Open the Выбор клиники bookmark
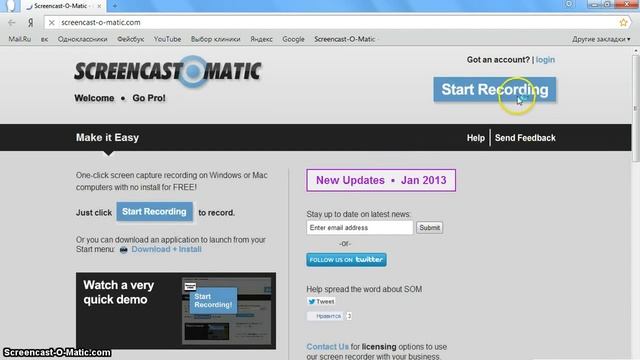The height and width of the screenshot is (360, 640). [216, 39]
